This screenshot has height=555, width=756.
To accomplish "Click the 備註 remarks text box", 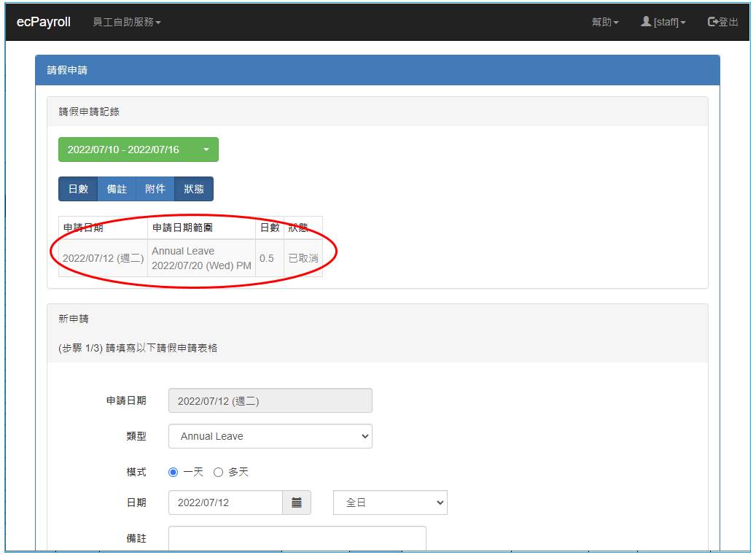I will point(297,538).
